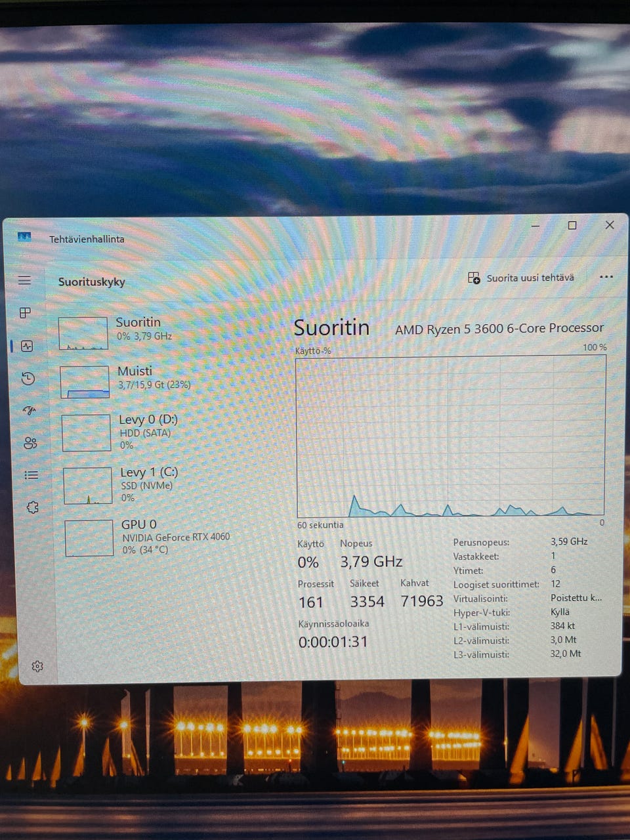Click the Suorituskyky page heading
This screenshot has width=630, height=840.
tap(92, 282)
